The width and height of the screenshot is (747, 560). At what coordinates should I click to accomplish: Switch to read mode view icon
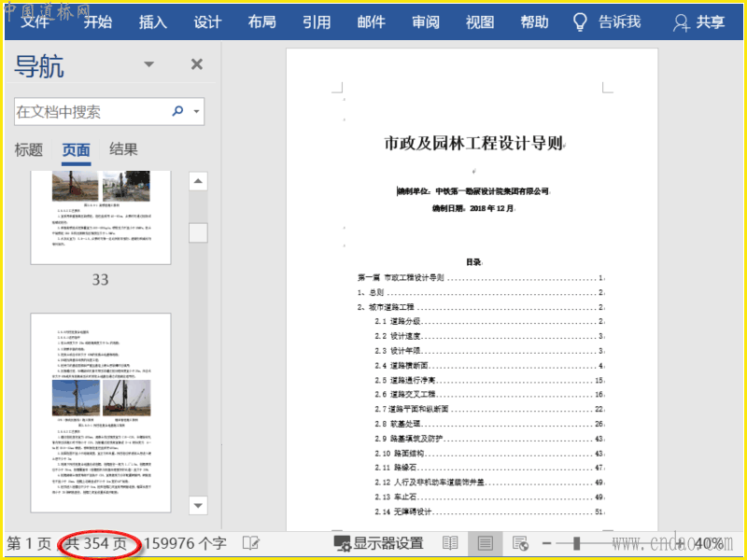(x=450, y=543)
